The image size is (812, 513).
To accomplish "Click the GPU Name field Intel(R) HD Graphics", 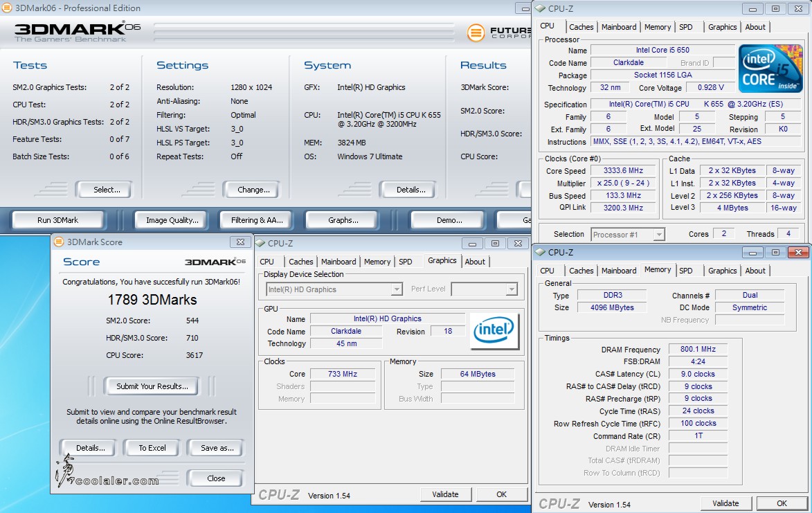I will click(x=388, y=319).
